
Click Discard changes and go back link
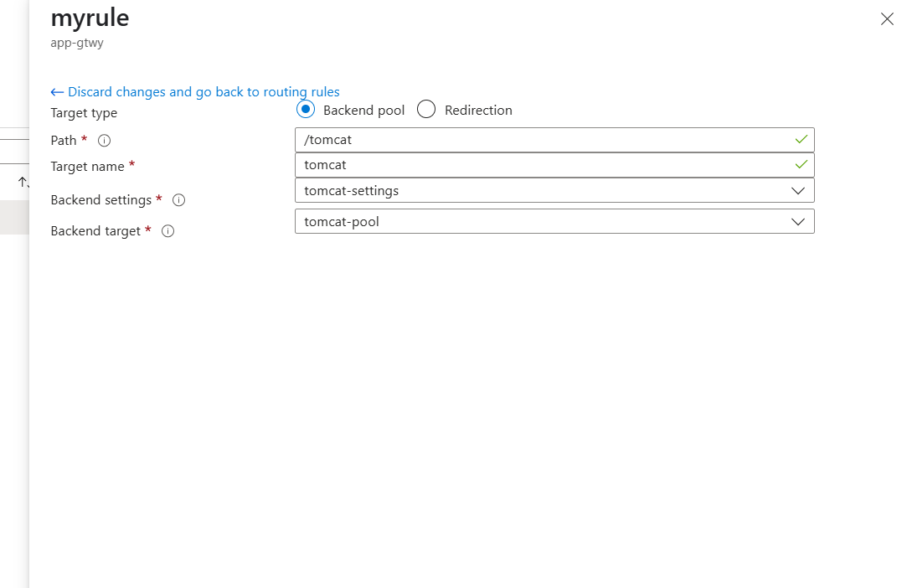pyautogui.click(x=204, y=92)
